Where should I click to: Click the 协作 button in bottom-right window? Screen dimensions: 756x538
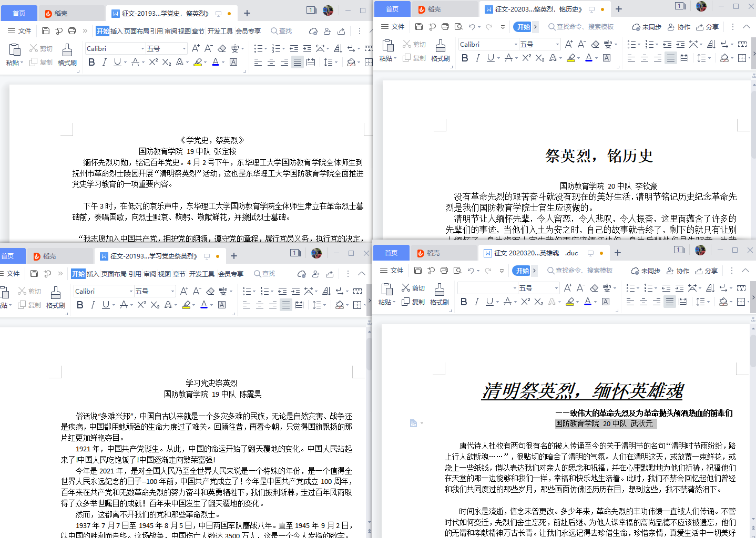tap(679, 270)
